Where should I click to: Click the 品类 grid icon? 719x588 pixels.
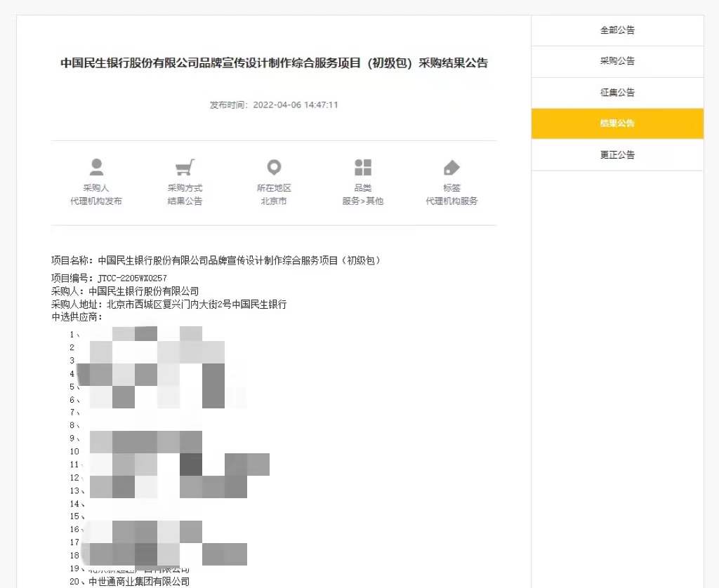[x=363, y=166]
